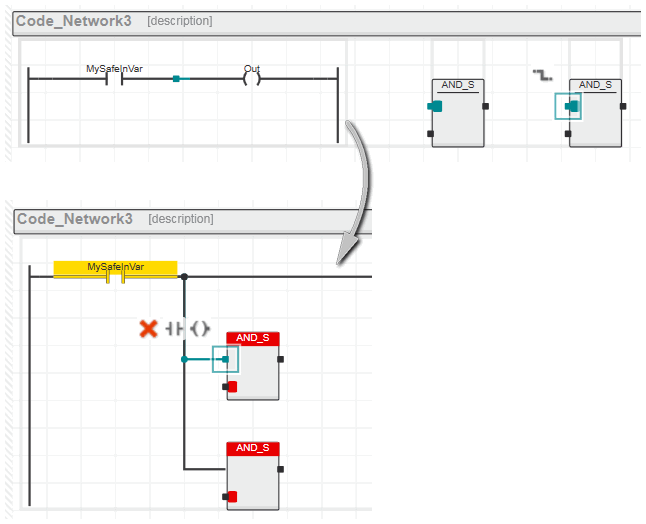The image size is (646, 524).
Task: Click contact and coil symbol beside red X
Action: [188, 328]
